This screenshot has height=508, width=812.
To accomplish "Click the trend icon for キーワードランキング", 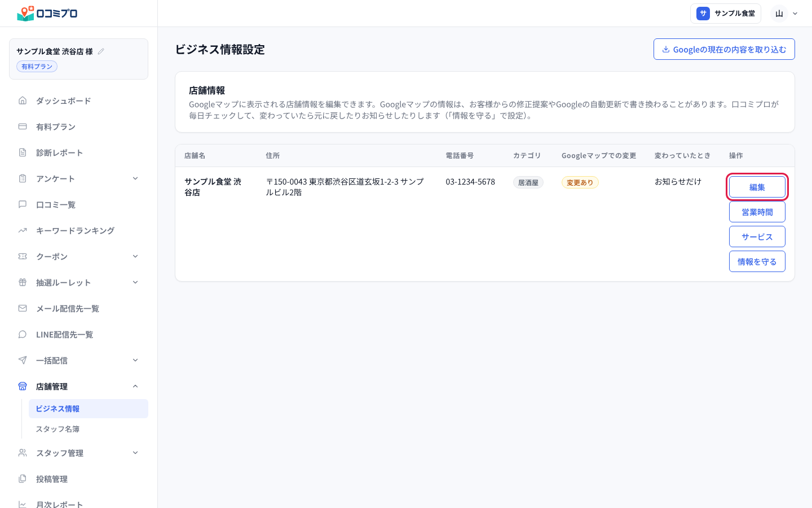I will pos(23,230).
